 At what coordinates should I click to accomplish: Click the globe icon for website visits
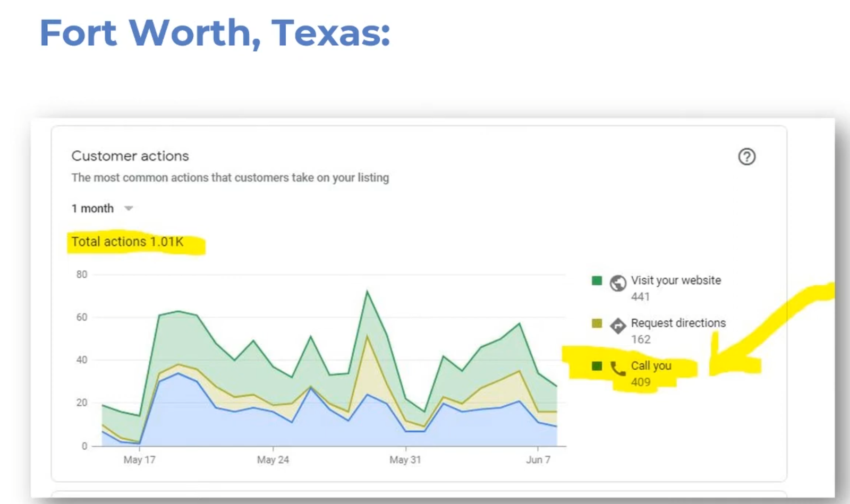pyautogui.click(x=618, y=283)
